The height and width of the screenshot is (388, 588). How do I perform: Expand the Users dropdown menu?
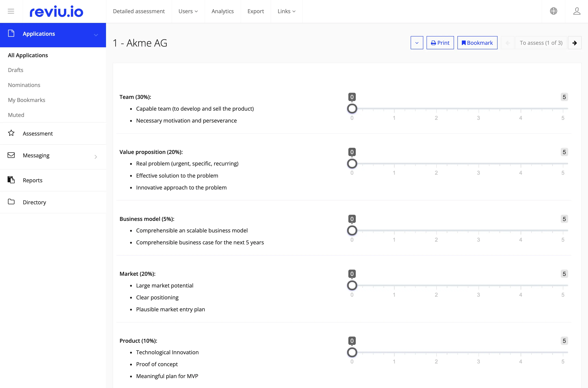[188, 11]
